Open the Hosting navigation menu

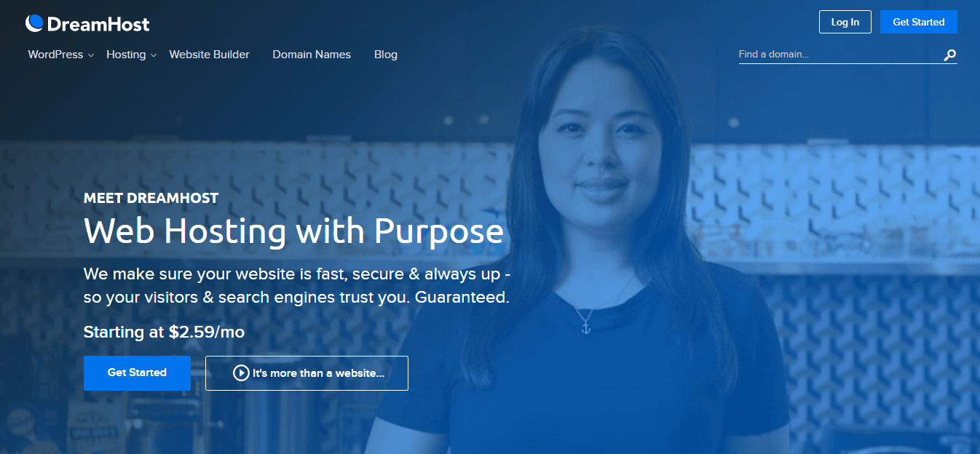126,55
